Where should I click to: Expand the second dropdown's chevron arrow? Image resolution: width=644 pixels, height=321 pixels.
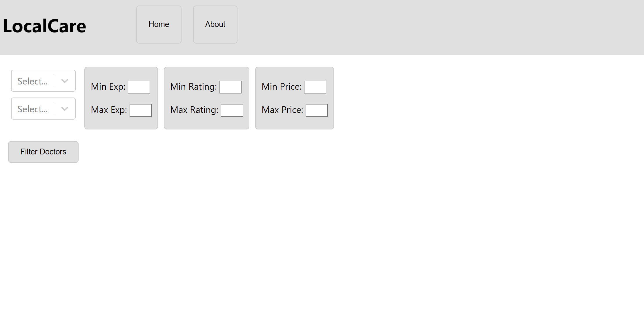65,109
